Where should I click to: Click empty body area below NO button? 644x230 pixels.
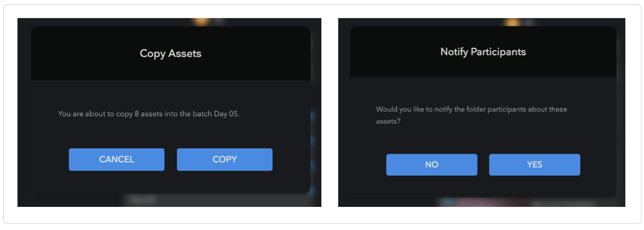point(432,186)
